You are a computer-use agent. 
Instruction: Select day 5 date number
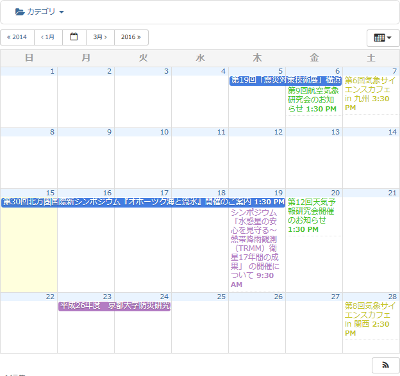click(280, 71)
